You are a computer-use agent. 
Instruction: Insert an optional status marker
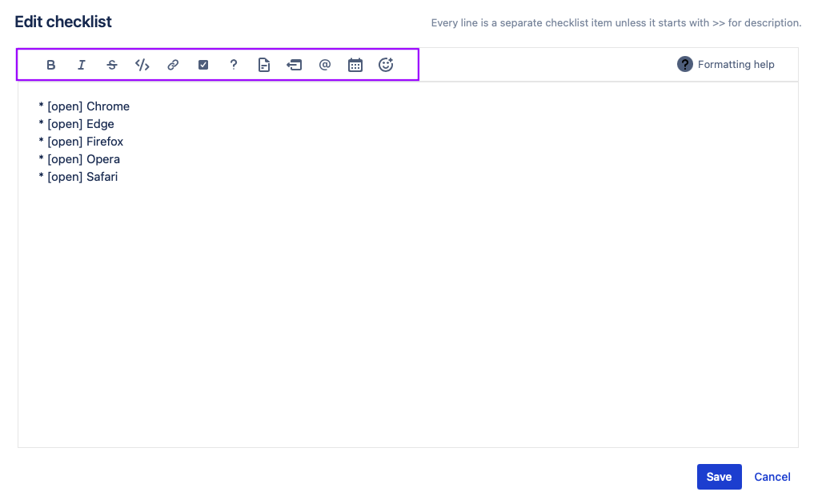(233, 64)
